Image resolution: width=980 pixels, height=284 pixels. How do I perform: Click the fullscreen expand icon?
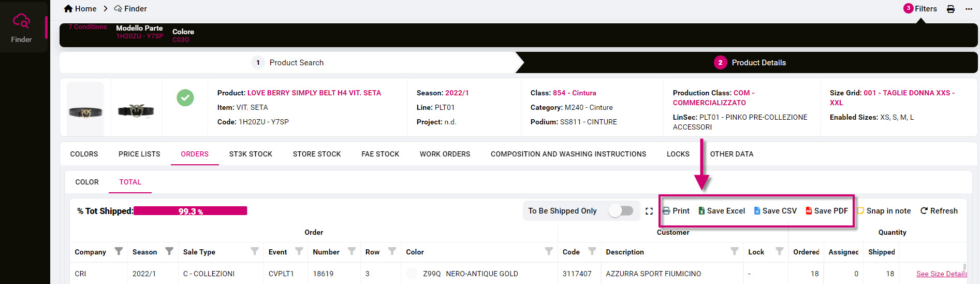click(649, 211)
